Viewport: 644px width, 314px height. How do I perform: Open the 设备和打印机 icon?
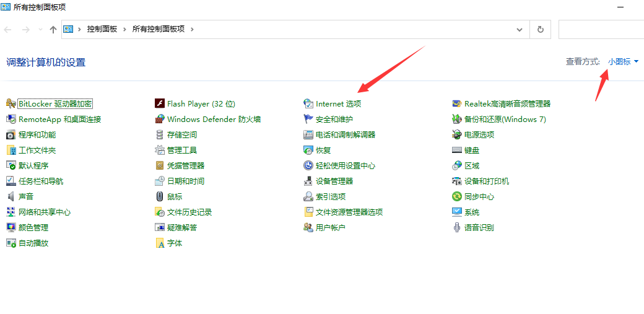tap(457, 181)
